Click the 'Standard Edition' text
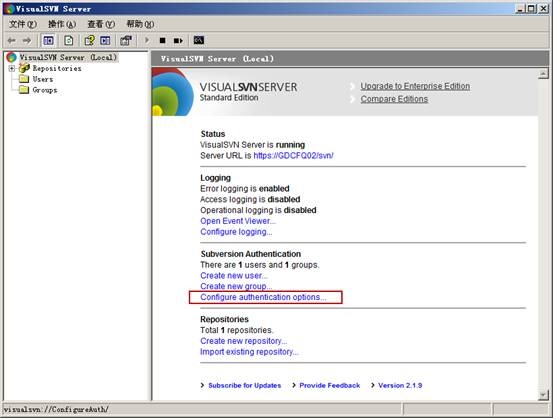Viewport: 553px width, 418px height. (x=229, y=98)
